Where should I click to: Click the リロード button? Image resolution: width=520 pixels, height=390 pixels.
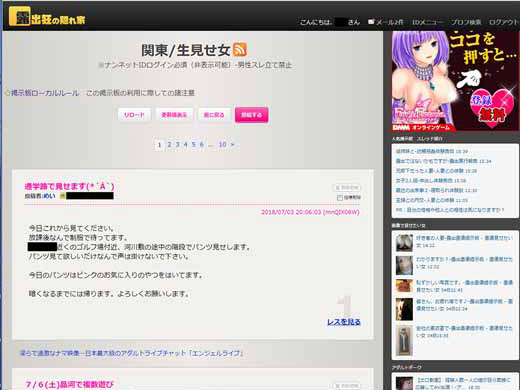(134, 115)
